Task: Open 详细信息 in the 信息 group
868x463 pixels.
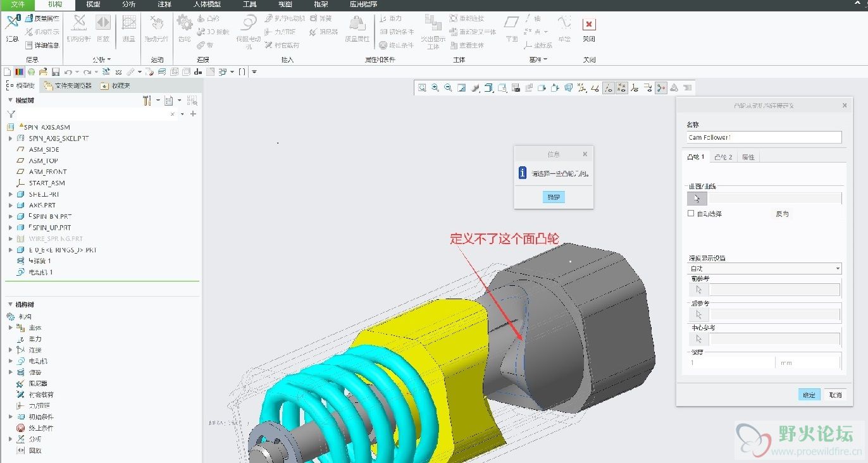Action: 42,45
